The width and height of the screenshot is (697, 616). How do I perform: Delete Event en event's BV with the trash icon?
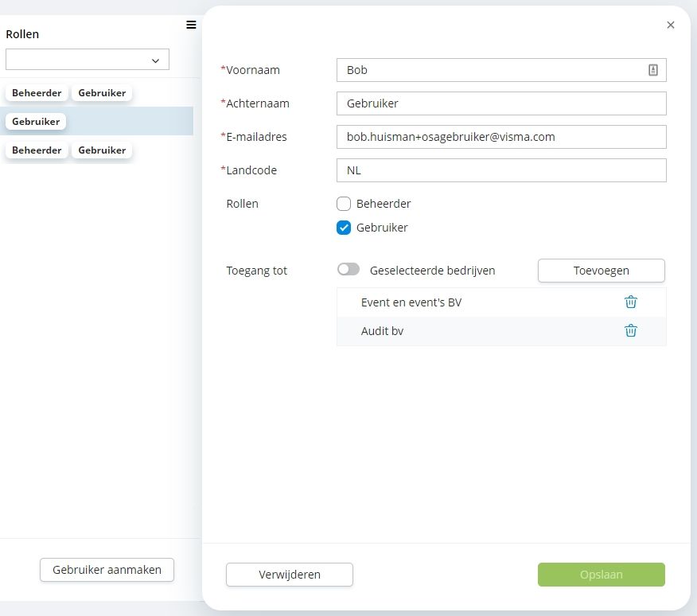point(630,302)
